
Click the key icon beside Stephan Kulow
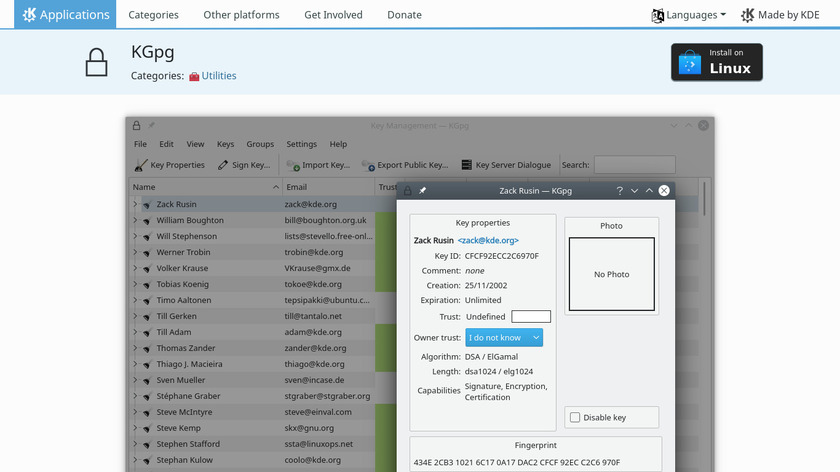(x=147, y=460)
